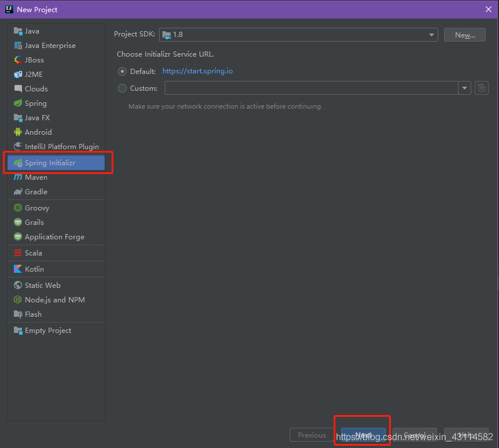Click the Java FX folder icon
The height and width of the screenshot is (448, 499).
point(18,118)
